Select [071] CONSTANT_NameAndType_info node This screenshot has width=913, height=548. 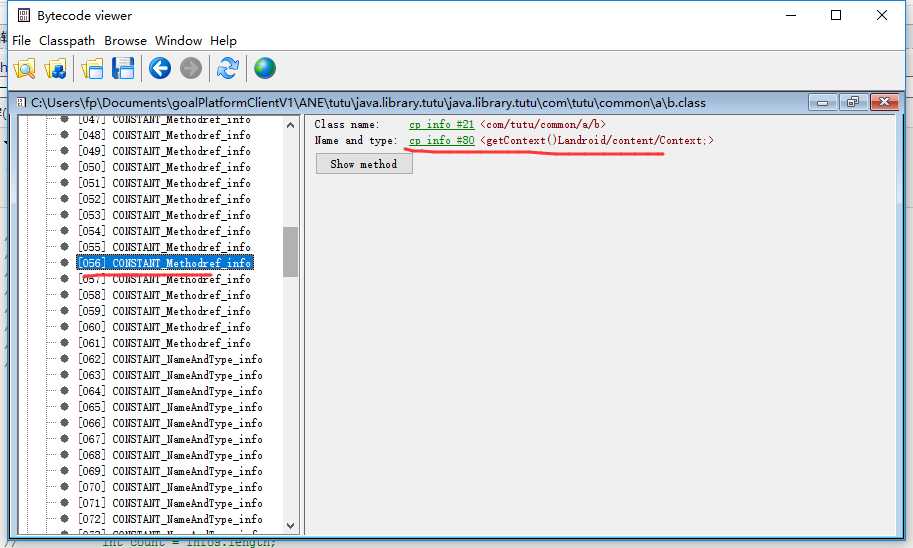tap(170, 503)
